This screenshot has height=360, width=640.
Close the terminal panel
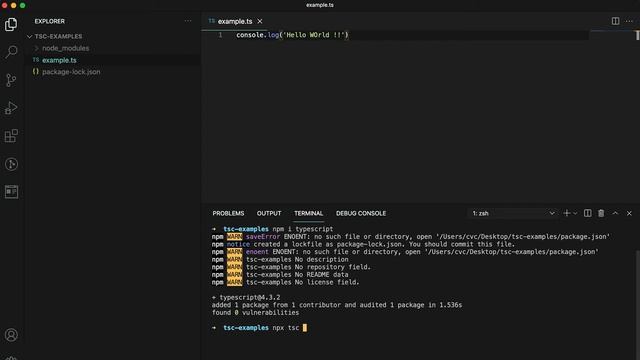(629, 213)
